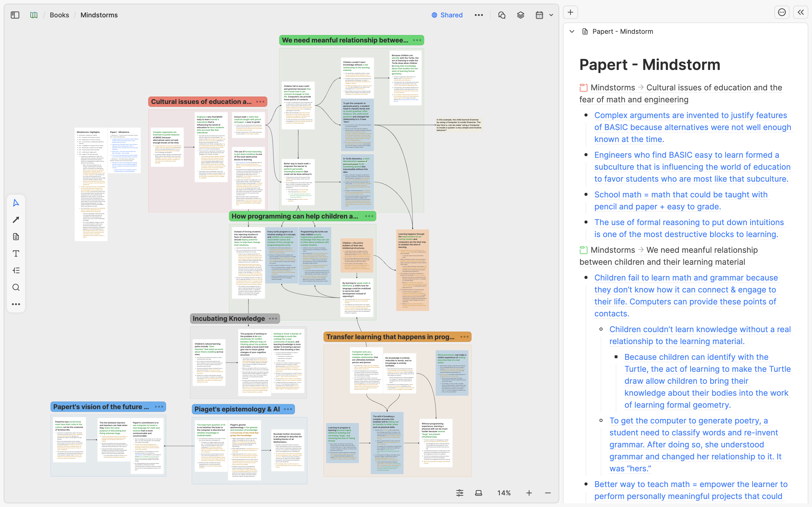Select the arrow pointer tool

coord(16,203)
